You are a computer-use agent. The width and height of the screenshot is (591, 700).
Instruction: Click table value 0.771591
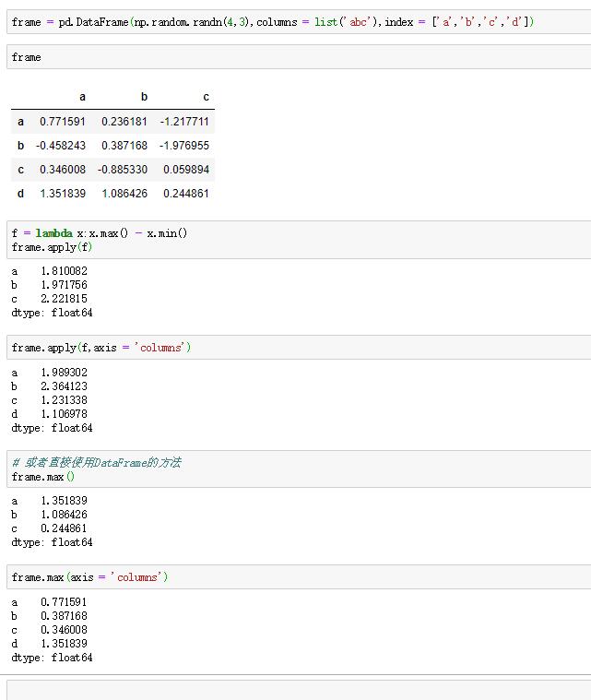(63, 122)
